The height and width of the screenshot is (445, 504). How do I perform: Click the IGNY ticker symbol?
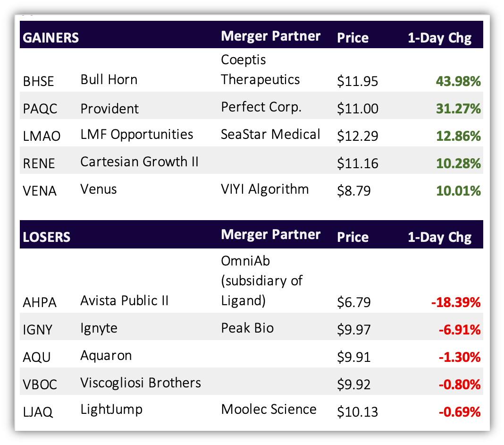(37, 330)
